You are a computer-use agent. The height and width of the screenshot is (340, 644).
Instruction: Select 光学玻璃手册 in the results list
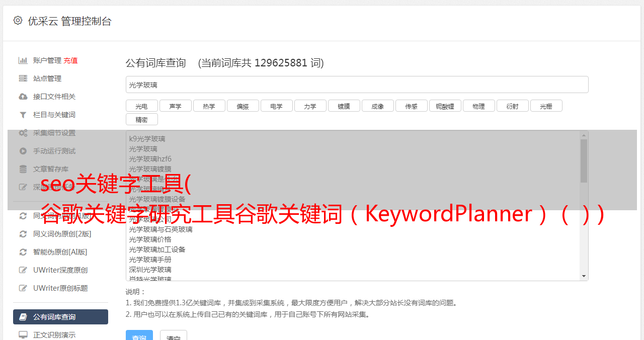[x=150, y=260]
